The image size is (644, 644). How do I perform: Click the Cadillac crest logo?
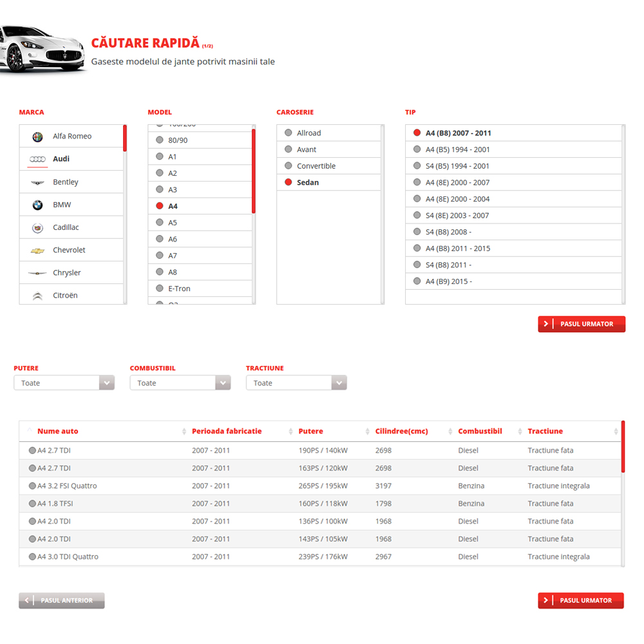(37, 227)
